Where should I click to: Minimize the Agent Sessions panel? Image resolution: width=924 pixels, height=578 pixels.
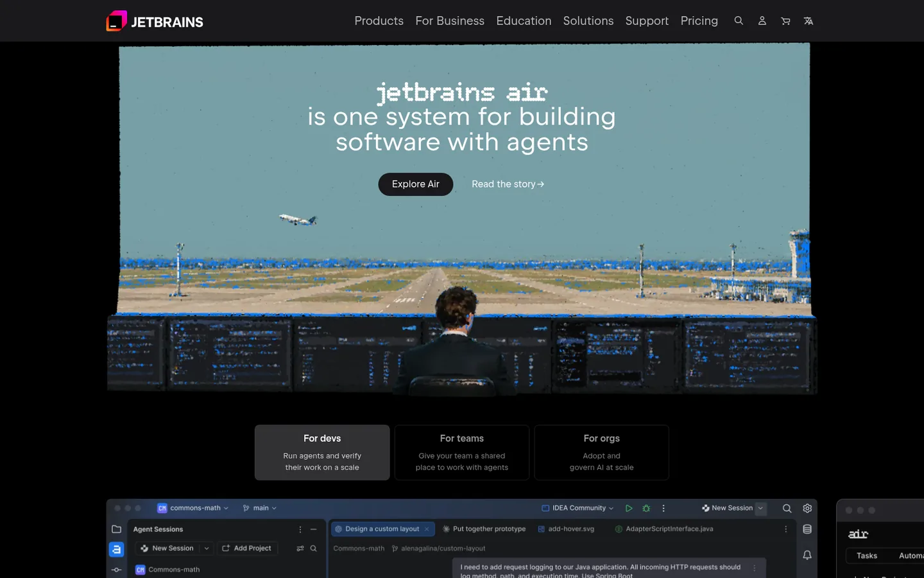(313, 529)
